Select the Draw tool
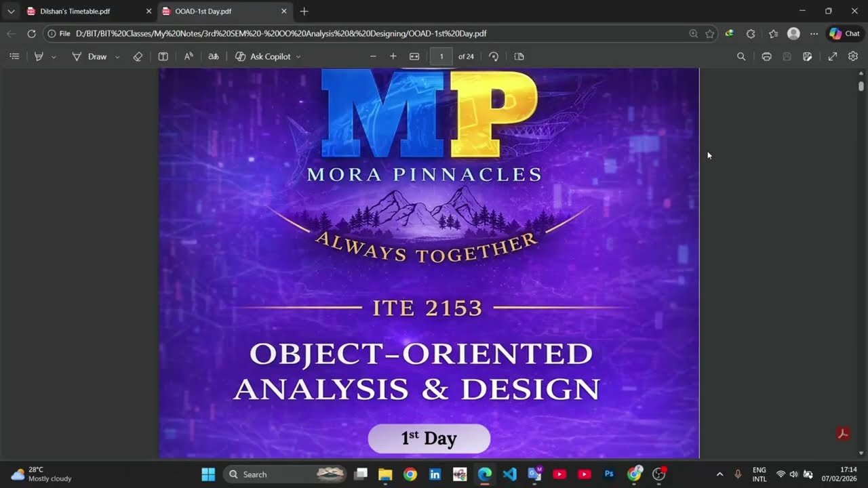868x488 pixels. [90, 56]
